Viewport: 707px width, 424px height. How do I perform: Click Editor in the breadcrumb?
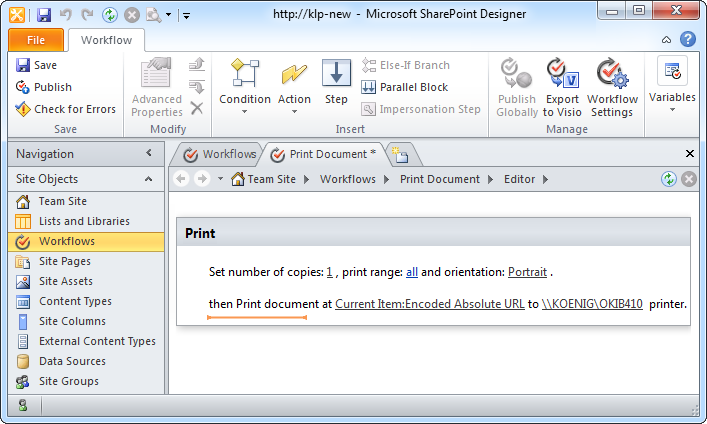519,179
